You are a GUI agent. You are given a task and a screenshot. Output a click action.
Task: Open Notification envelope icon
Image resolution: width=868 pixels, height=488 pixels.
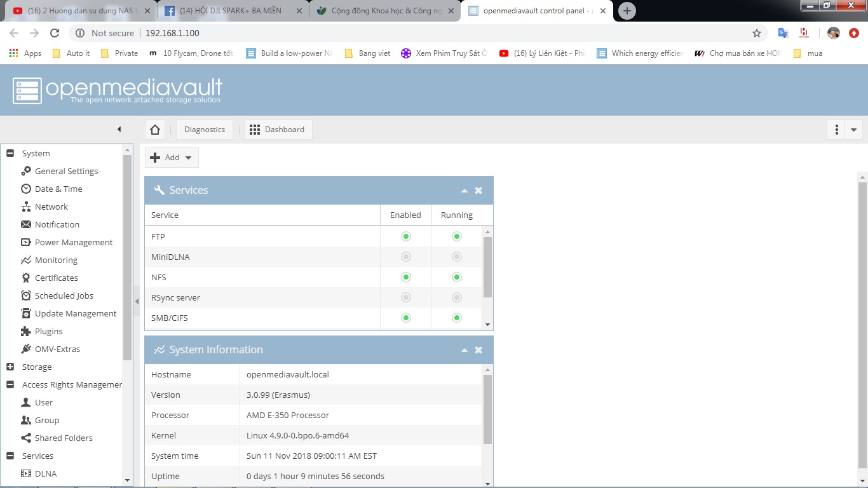[26, 224]
